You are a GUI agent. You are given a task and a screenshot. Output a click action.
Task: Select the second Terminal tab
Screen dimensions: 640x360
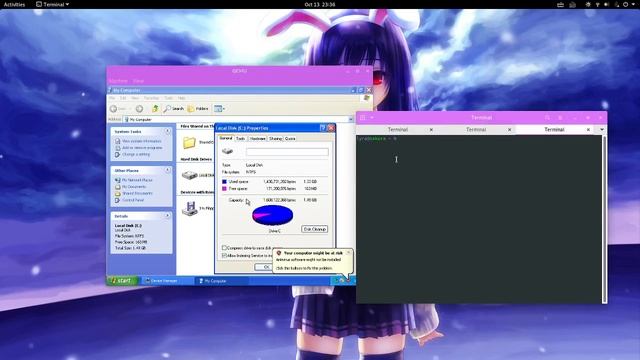476,129
